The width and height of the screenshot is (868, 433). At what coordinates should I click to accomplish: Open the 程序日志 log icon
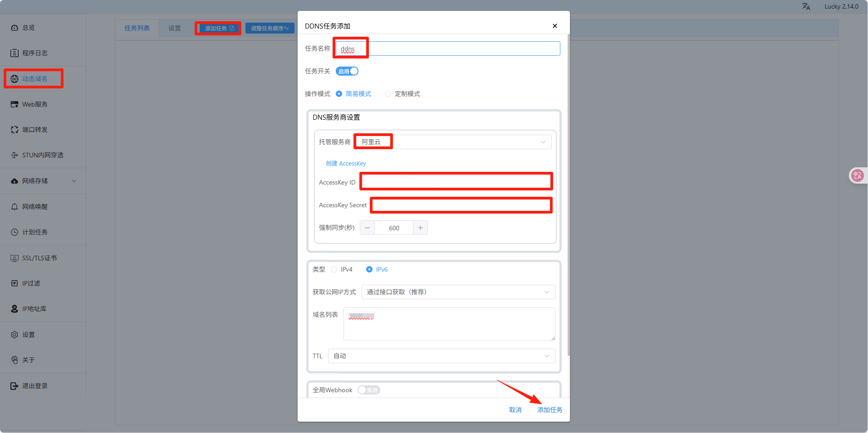click(x=15, y=53)
